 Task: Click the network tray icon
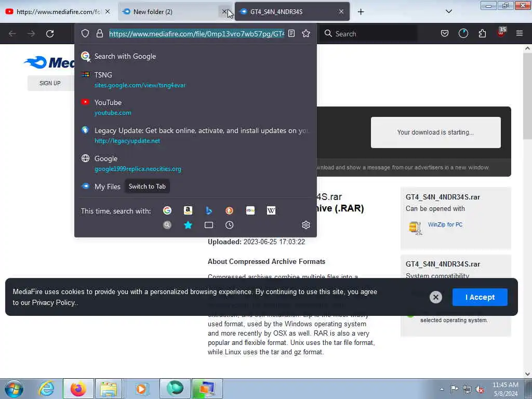point(467,389)
